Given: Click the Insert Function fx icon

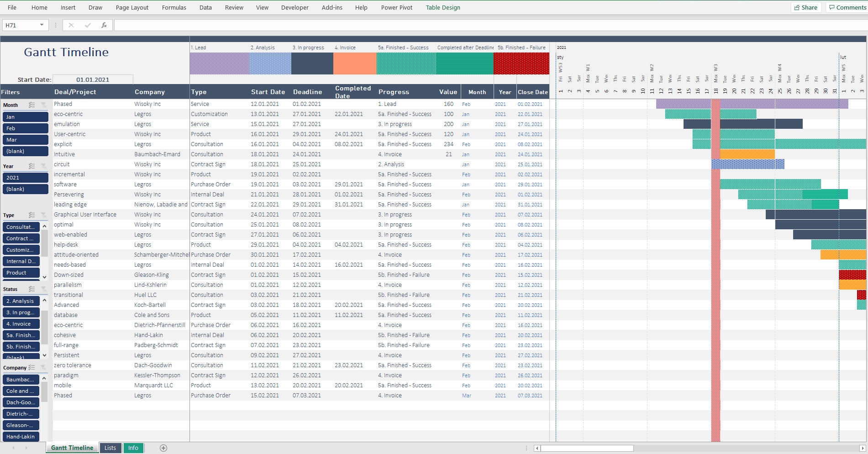Looking at the screenshot, I should [x=104, y=25].
